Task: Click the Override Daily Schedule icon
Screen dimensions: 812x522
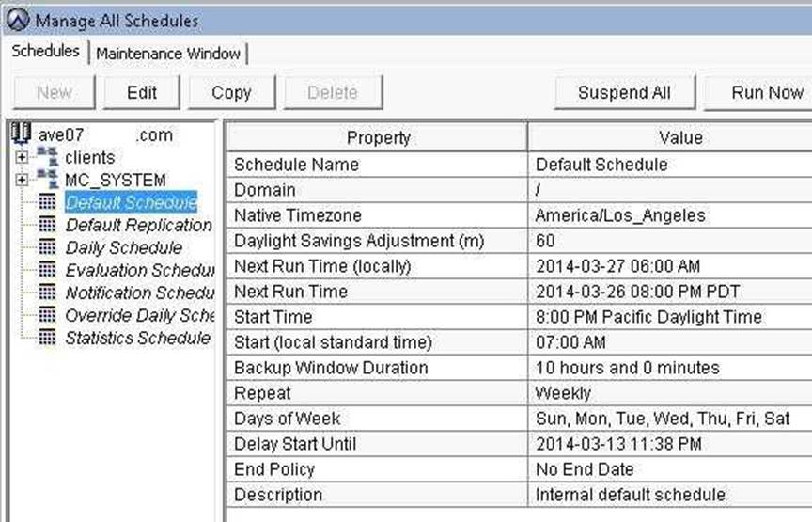Action: (x=47, y=315)
